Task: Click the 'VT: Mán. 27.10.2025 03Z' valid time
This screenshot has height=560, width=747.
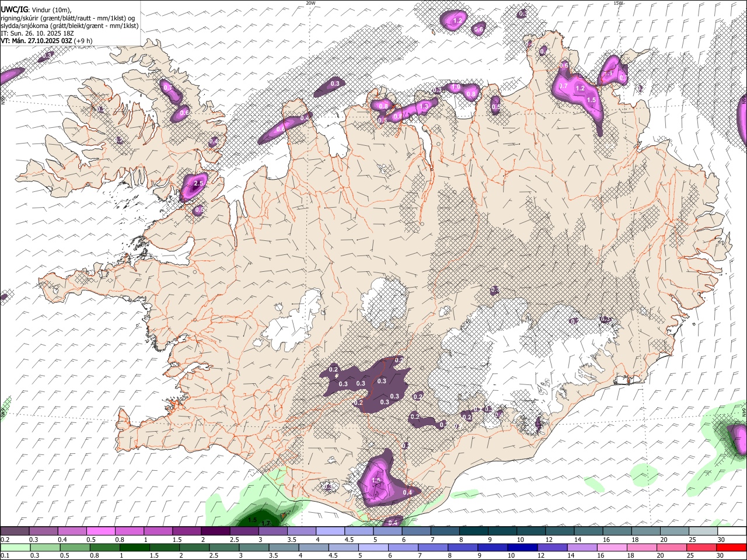Action: pyautogui.click(x=36, y=41)
